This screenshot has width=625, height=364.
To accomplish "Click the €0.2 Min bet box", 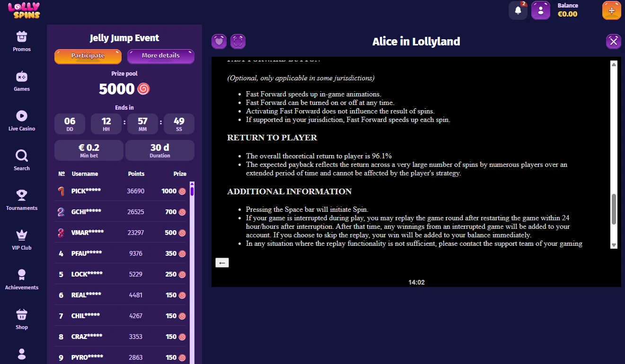I will pyautogui.click(x=89, y=150).
